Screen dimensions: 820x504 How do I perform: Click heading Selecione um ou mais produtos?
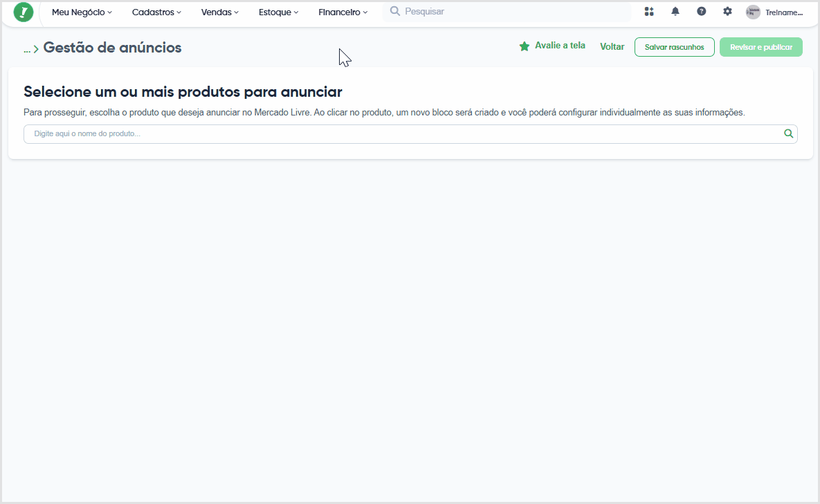click(183, 92)
